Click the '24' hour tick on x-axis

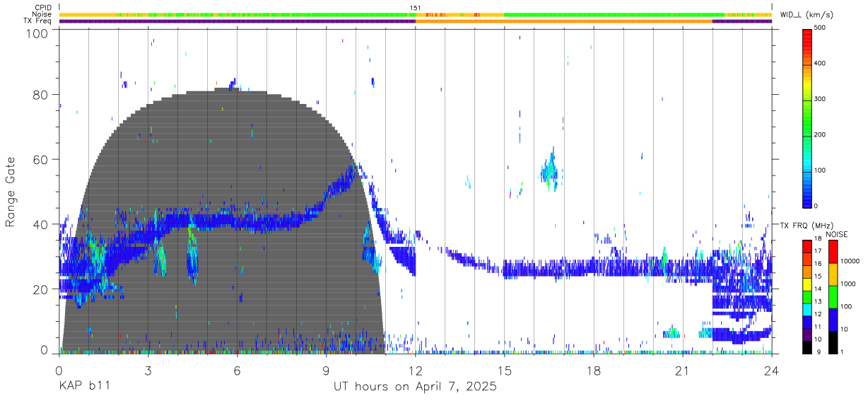772,371
